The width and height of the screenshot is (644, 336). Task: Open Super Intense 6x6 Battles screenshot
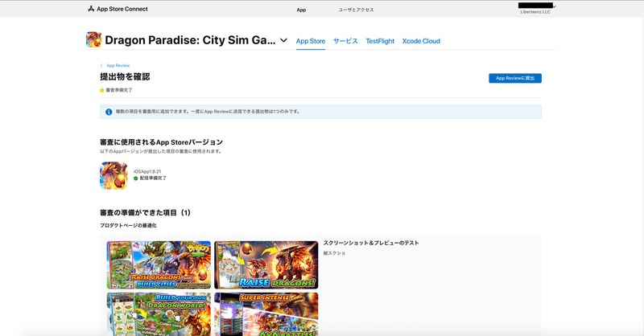266,314
